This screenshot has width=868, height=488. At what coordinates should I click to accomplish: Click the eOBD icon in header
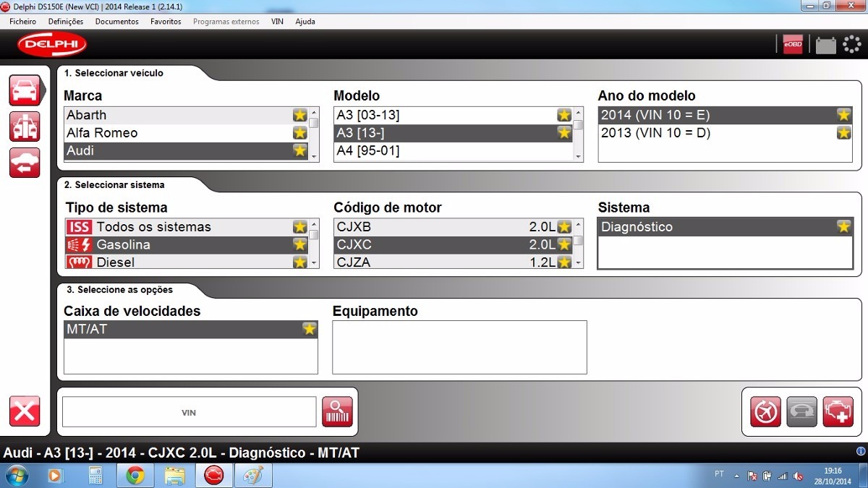(x=793, y=45)
